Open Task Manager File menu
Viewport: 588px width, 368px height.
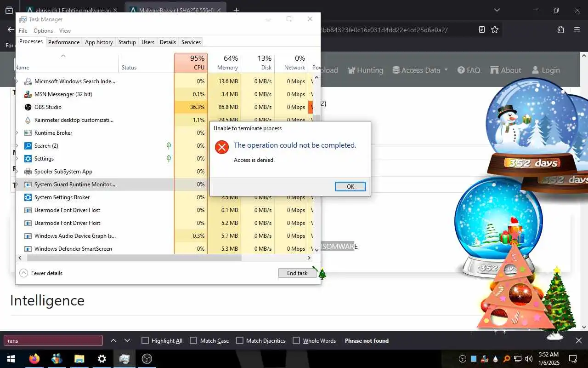point(23,30)
